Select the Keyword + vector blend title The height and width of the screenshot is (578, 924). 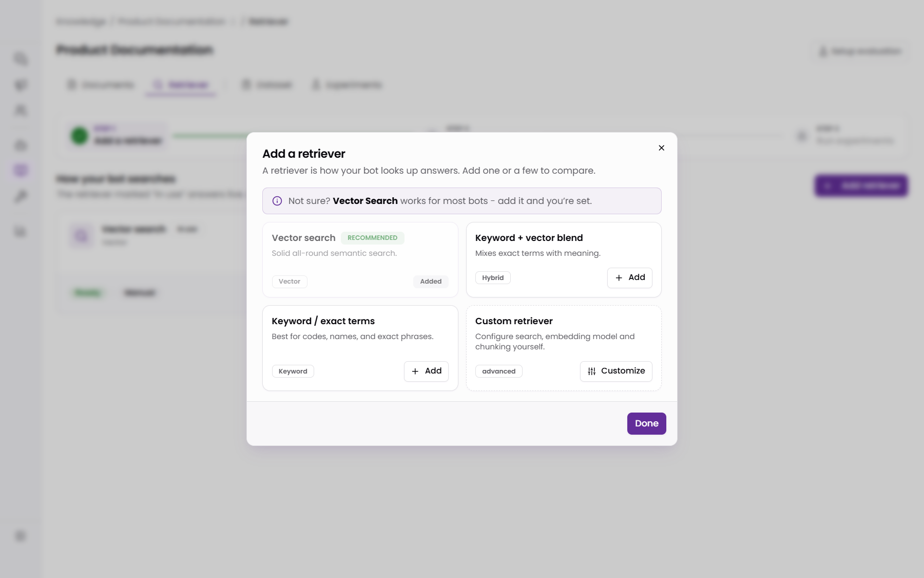[x=529, y=238]
